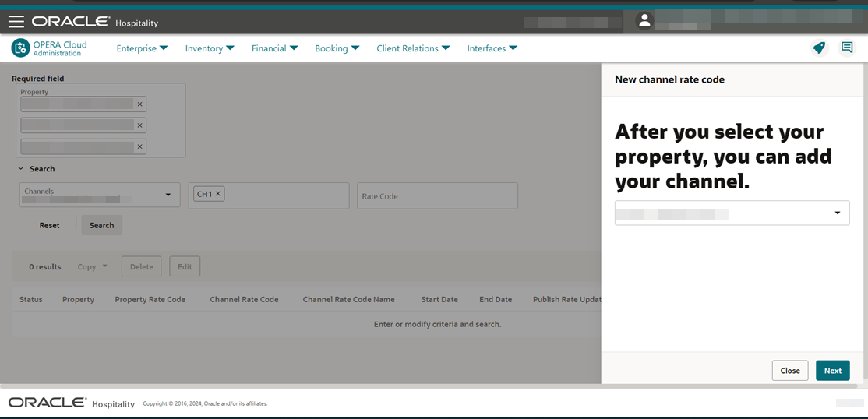The image size is (868, 419).
Task: Click the Search button
Action: (102, 225)
